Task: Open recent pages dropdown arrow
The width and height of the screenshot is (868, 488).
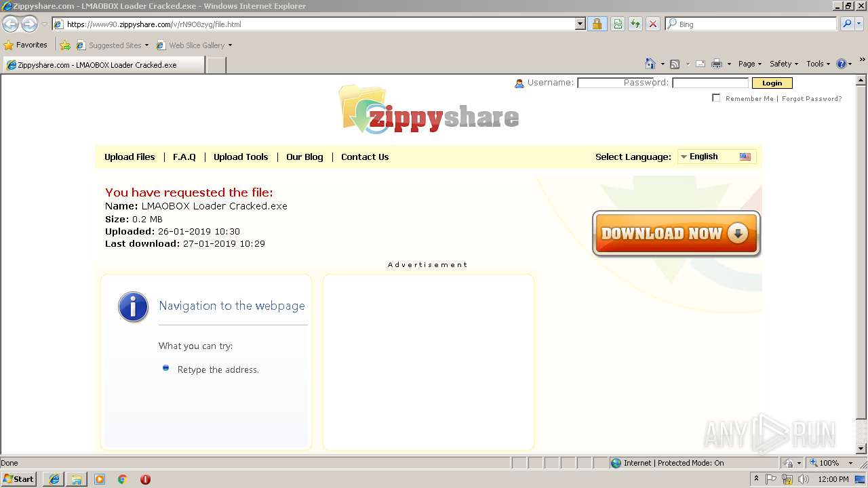Action: coord(44,24)
